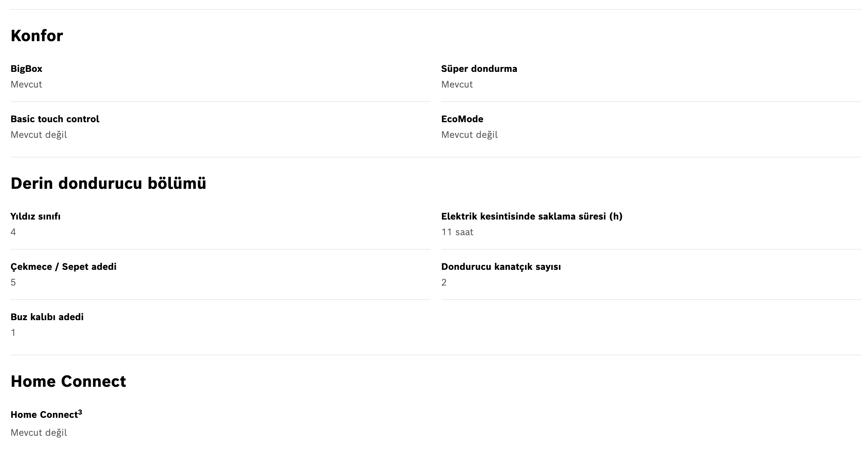Select the BigBox specification label
This screenshot has width=868, height=458.
(26, 69)
